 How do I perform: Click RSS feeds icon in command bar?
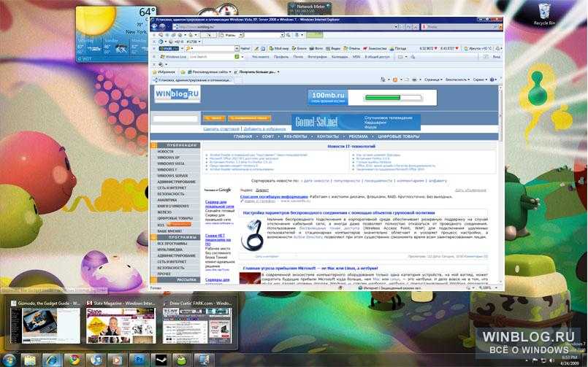(395, 80)
